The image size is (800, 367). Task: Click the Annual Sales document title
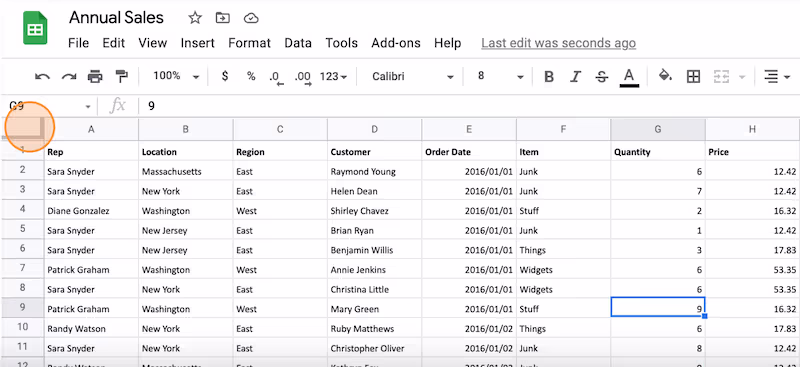[x=116, y=18]
